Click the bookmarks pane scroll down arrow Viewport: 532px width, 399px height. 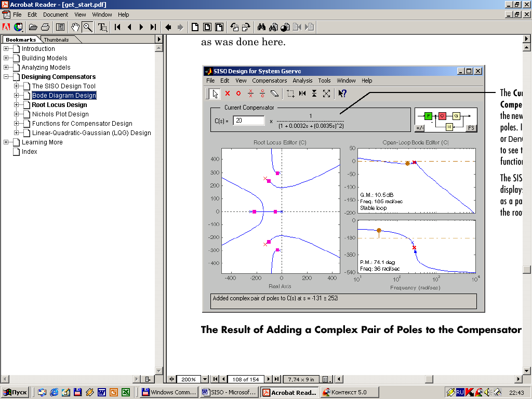158,370
